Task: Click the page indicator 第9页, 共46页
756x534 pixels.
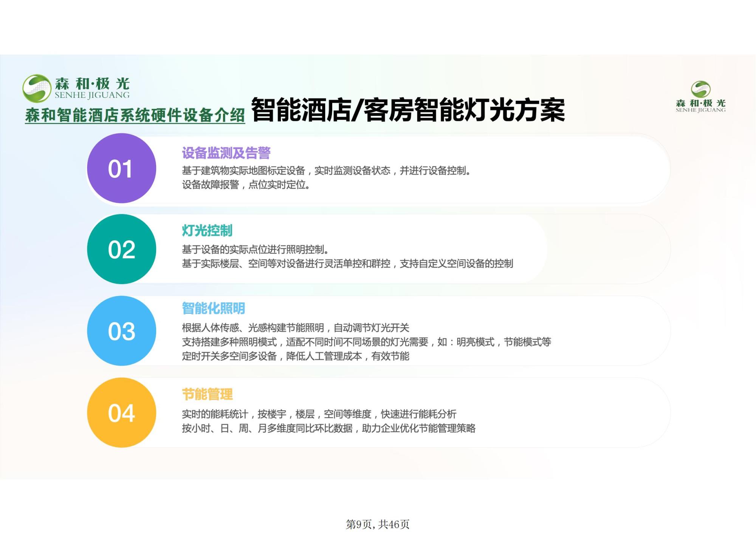Action: [378, 524]
